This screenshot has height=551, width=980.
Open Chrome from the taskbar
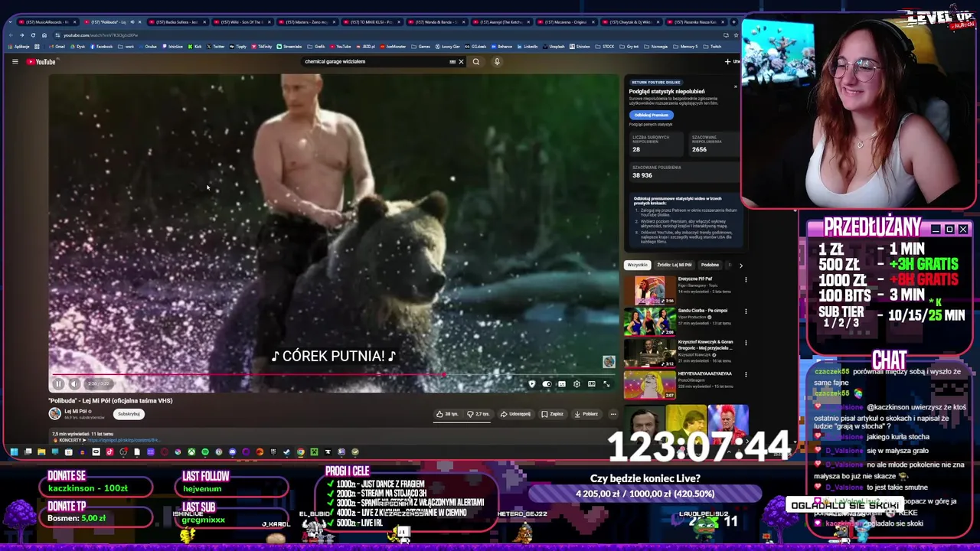(300, 452)
